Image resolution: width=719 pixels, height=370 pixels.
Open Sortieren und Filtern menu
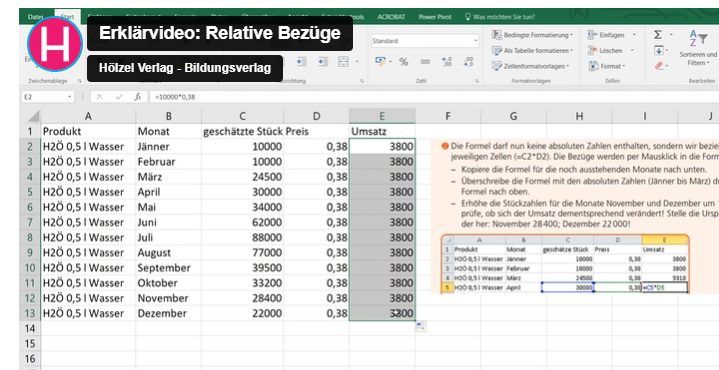click(698, 49)
